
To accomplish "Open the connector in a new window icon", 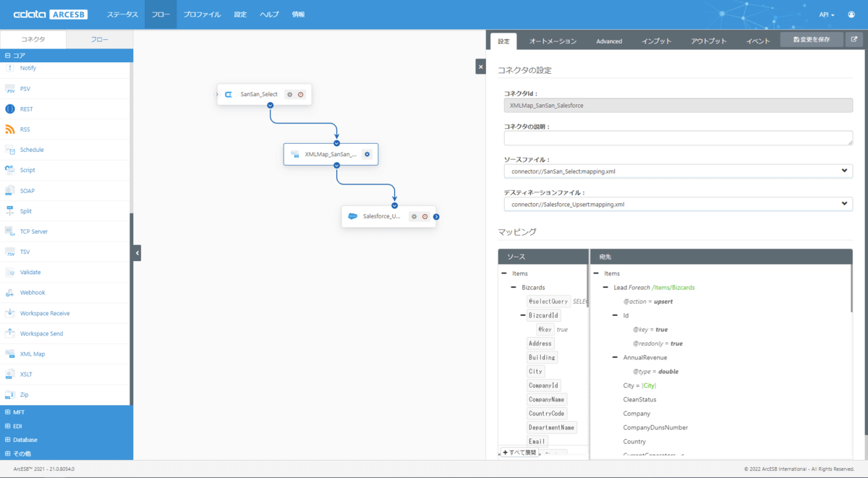I will [854, 40].
